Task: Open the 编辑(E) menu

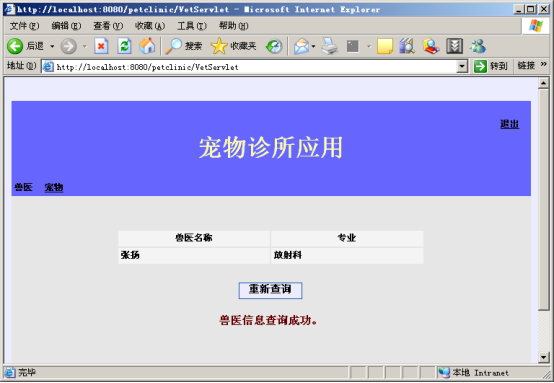Action: point(66,26)
